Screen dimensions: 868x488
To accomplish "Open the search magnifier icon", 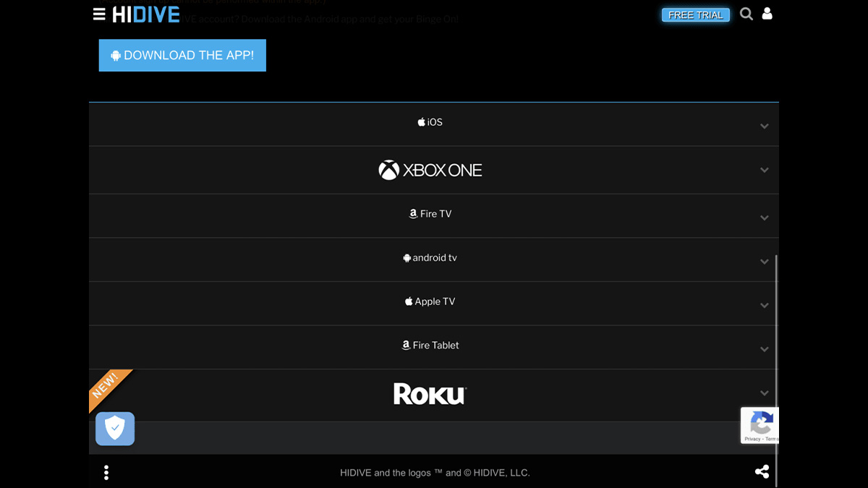I will click(746, 14).
